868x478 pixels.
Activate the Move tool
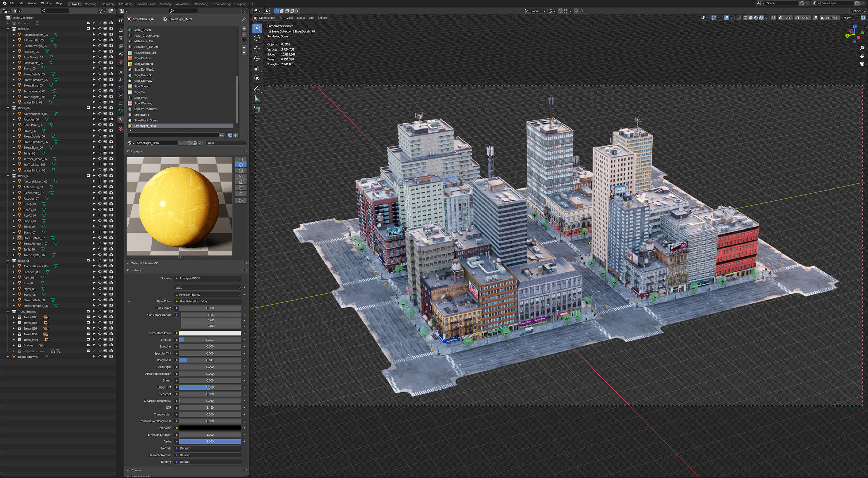[x=257, y=48]
